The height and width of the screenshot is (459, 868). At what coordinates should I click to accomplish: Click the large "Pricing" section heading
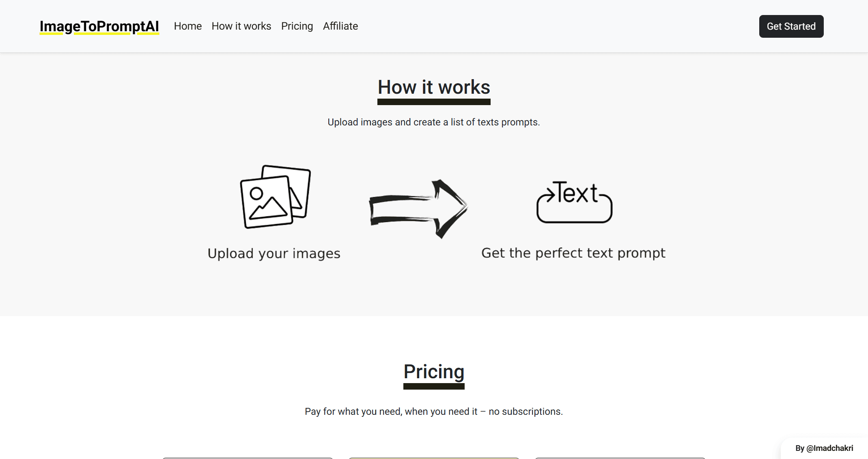click(x=434, y=372)
